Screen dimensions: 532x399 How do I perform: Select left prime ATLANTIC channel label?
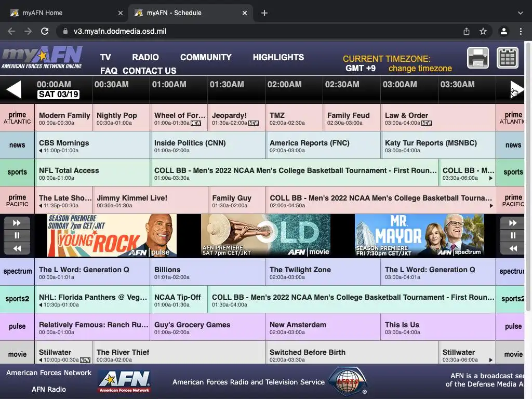coord(17,118)
